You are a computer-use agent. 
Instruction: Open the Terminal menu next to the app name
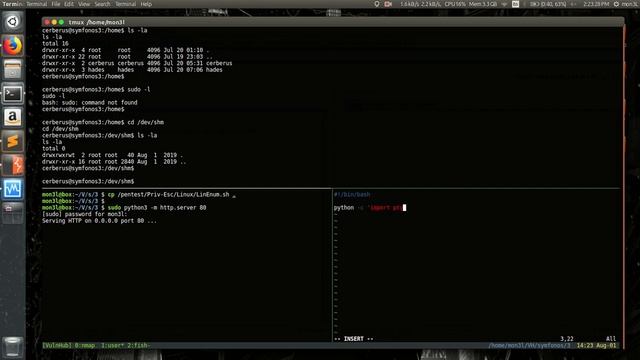coord(37,4)
